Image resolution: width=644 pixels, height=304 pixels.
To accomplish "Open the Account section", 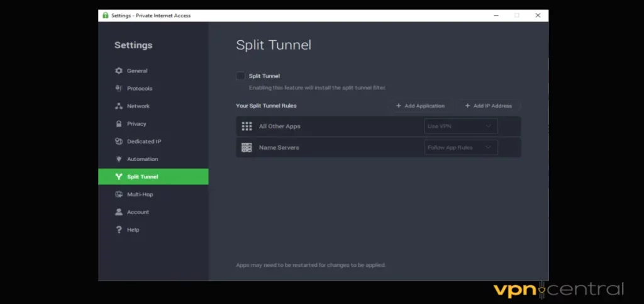I will [153, 212].
